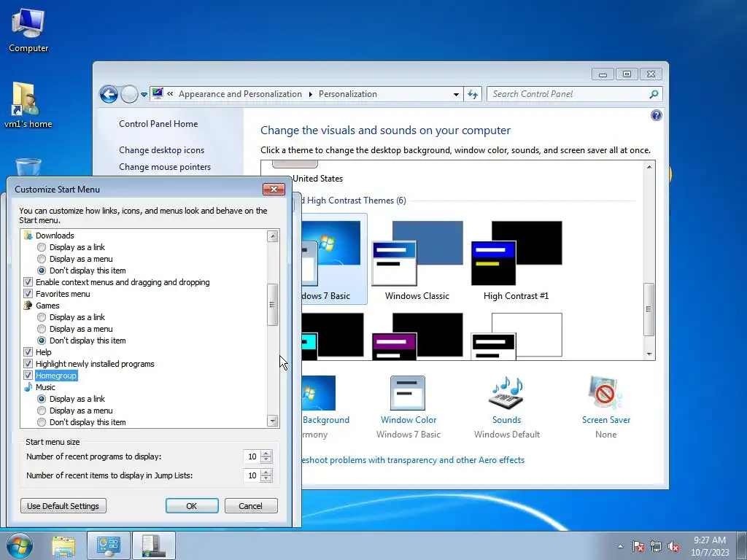
Task: Click Appearance and Personalization breadcrumb
Action: [240, 94]
